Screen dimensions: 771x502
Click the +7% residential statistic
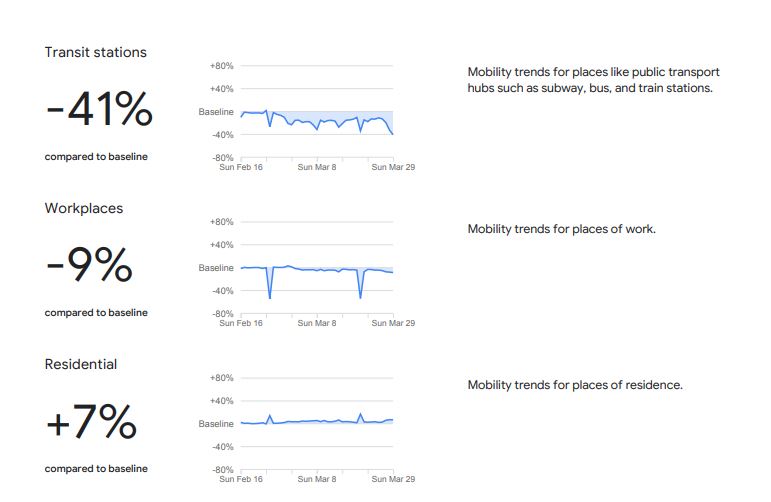(x=91, y=421)
